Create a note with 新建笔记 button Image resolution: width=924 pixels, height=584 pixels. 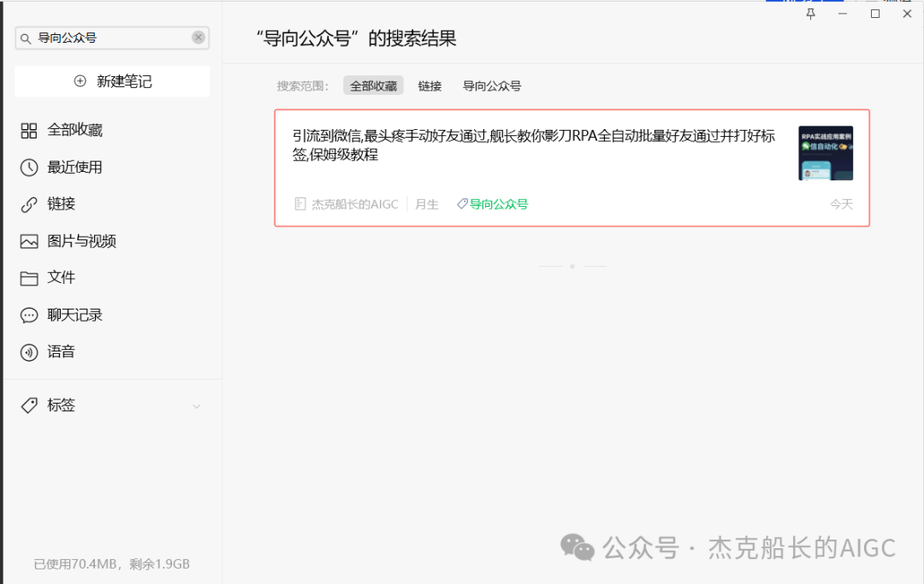coord(112,81)
